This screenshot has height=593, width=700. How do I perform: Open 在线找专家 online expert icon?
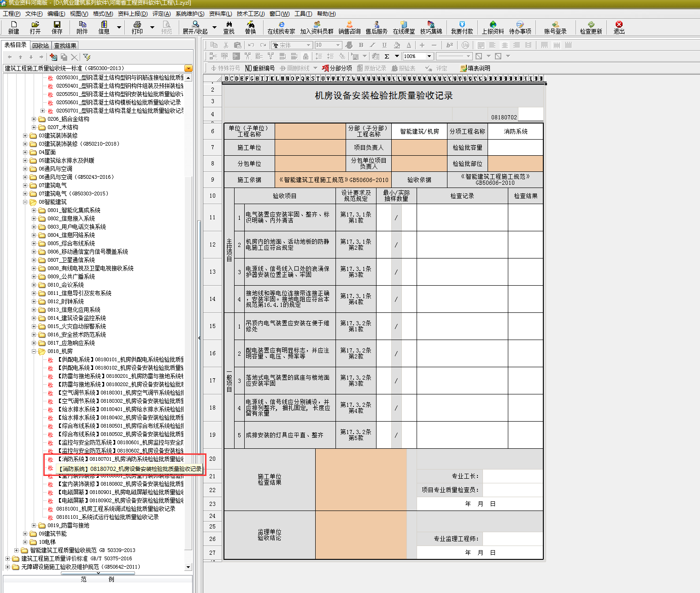282,28
